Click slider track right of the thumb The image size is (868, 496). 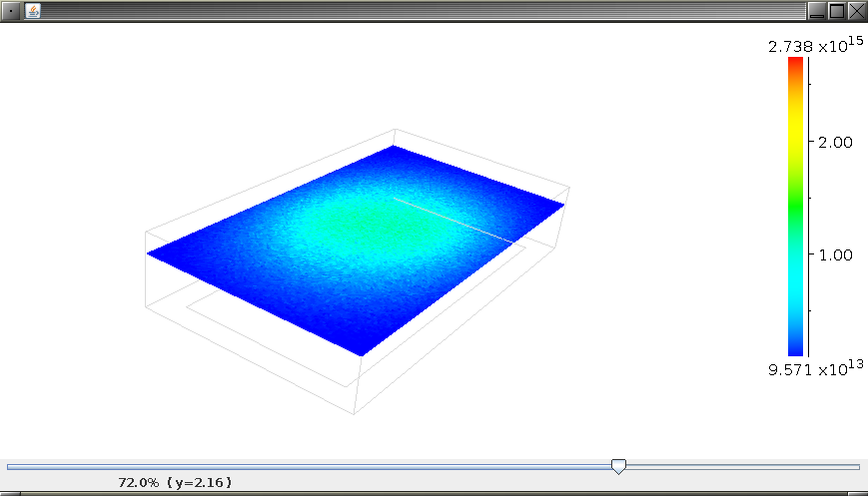739,466
